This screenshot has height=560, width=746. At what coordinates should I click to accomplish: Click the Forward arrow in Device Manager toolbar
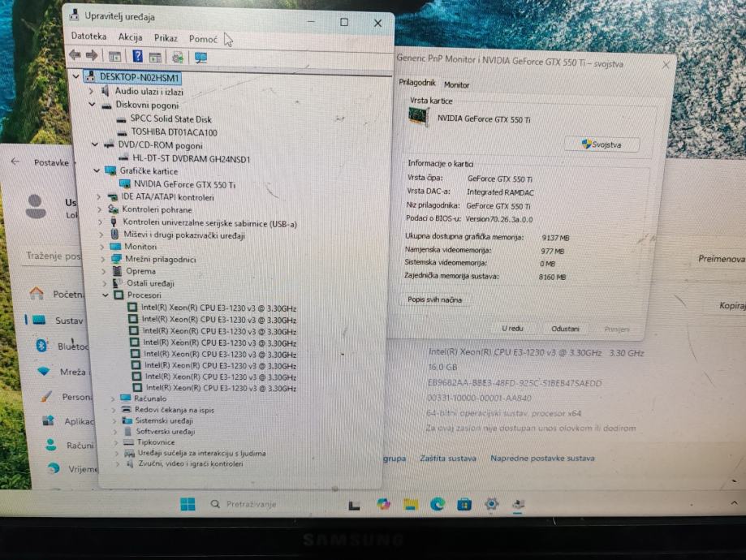pos(92,56)
